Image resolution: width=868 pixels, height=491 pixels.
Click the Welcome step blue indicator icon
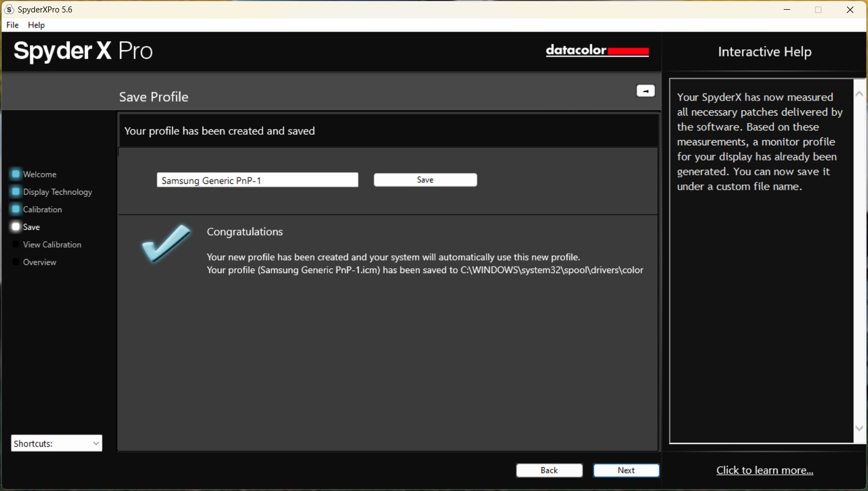coord(16,174)
